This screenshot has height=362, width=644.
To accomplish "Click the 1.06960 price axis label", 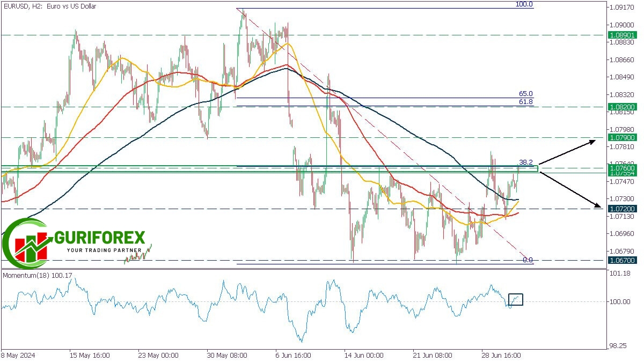I will coord(622,234).
